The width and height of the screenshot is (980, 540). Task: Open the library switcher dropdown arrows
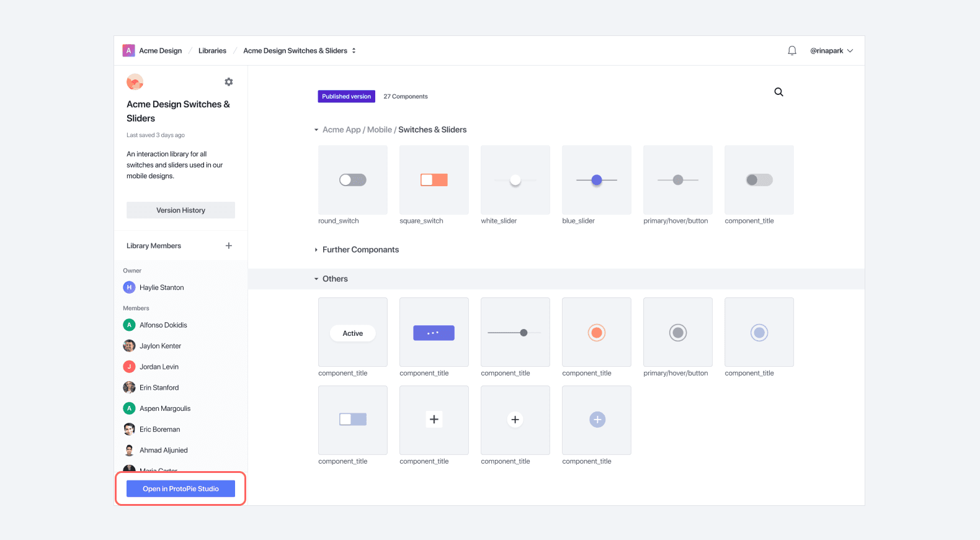(x=354, y=51)
